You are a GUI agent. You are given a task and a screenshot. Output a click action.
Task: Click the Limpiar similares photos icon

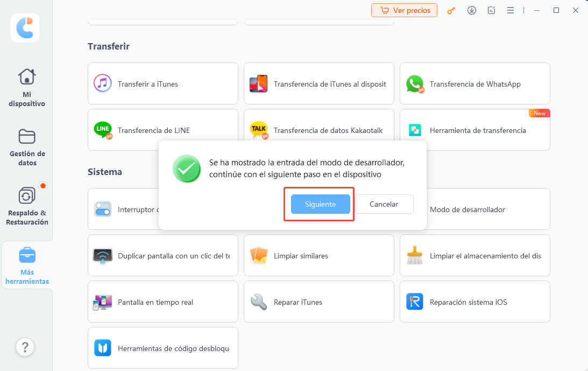coord(259,255)
